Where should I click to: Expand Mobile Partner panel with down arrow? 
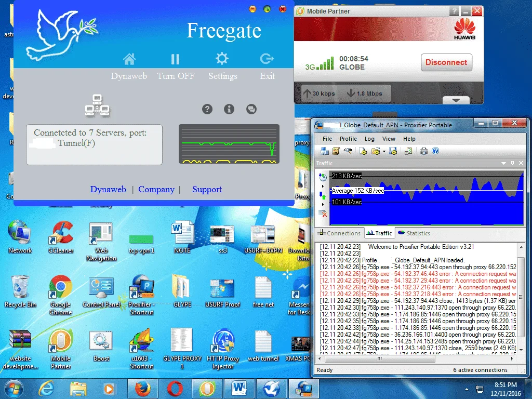[x=456, y=100]
